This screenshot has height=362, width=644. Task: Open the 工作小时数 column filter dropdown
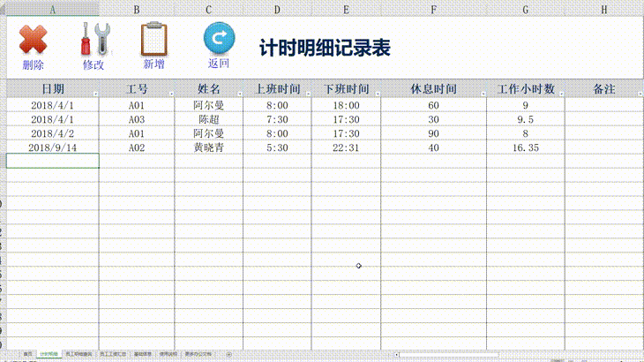(560, 93)
